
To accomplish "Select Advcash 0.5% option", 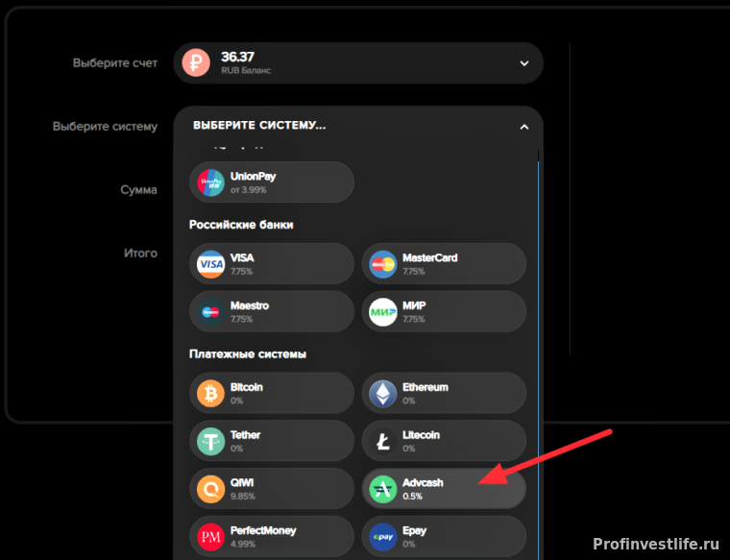I will [x=444, y=489].
